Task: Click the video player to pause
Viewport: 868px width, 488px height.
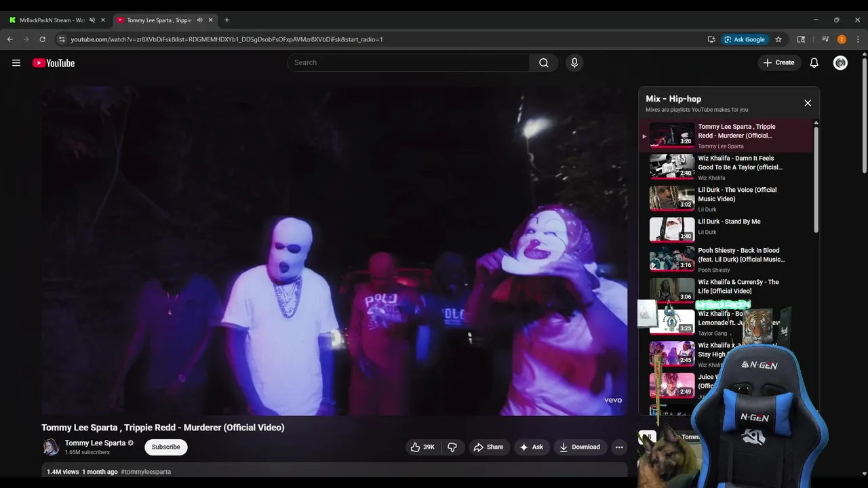Action: (x=334, y=250)
